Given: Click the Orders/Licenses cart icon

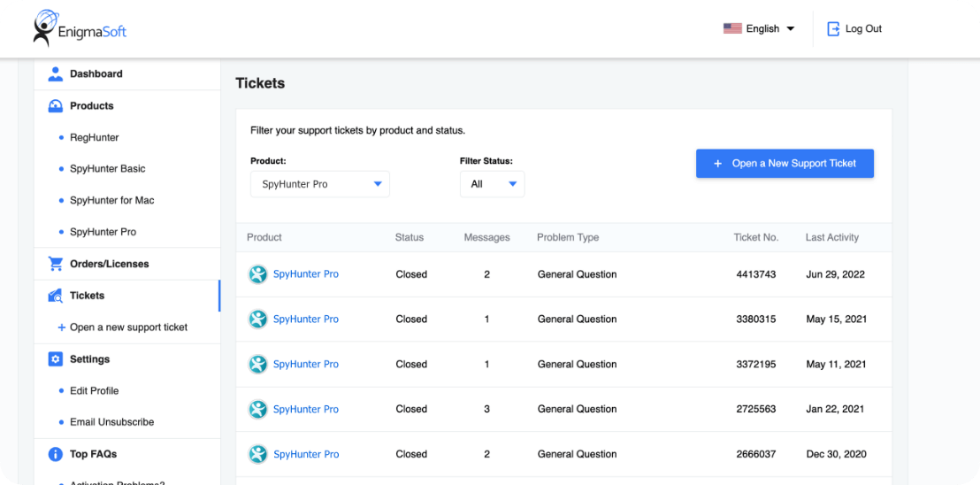Looking at the screenshot, I should 56,264.
